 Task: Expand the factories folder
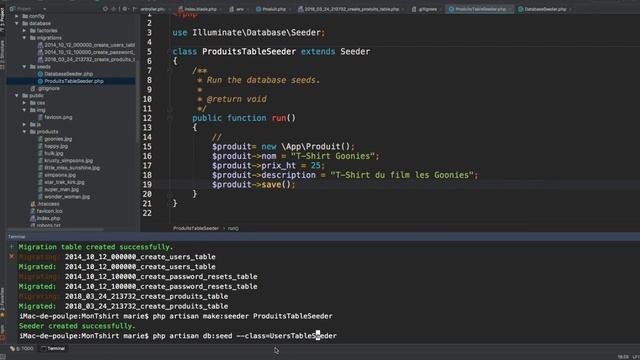pyautogui.click(x=24, y=31)
